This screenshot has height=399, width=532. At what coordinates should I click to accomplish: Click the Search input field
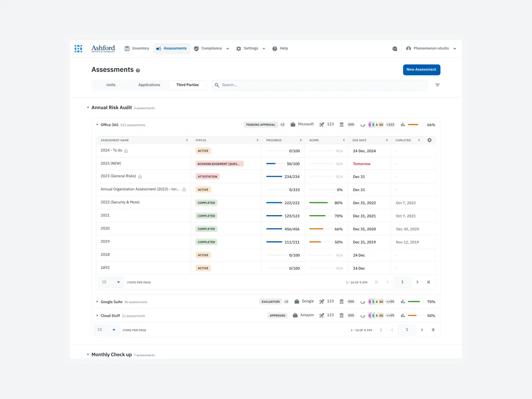(x=320, y=85)
